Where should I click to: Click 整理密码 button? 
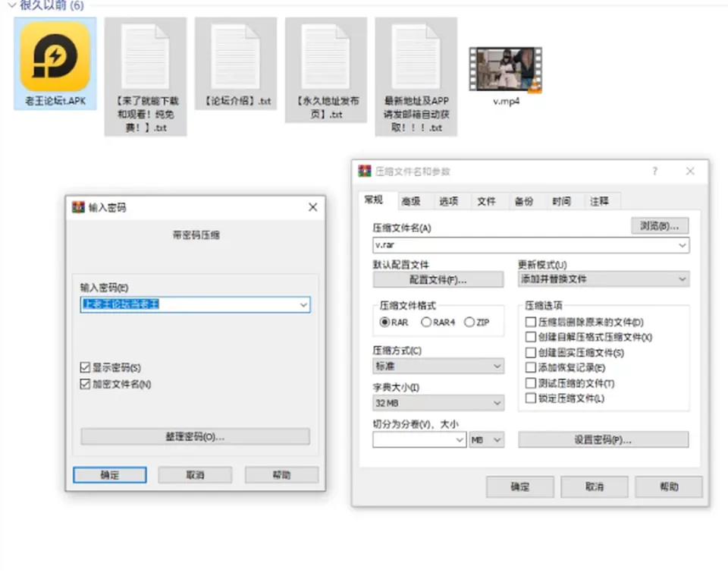pyautogui.click(x=195, y=436)
